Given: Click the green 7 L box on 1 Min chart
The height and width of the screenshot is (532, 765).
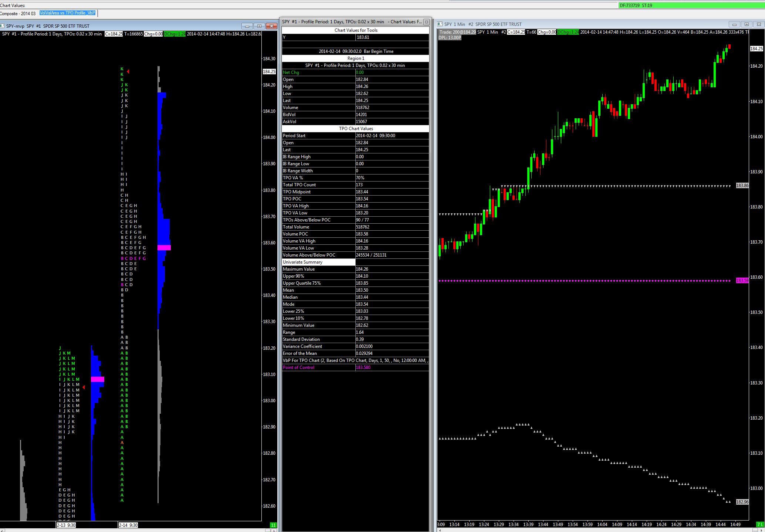Looking at the screenshot, I should pos(760,524).
